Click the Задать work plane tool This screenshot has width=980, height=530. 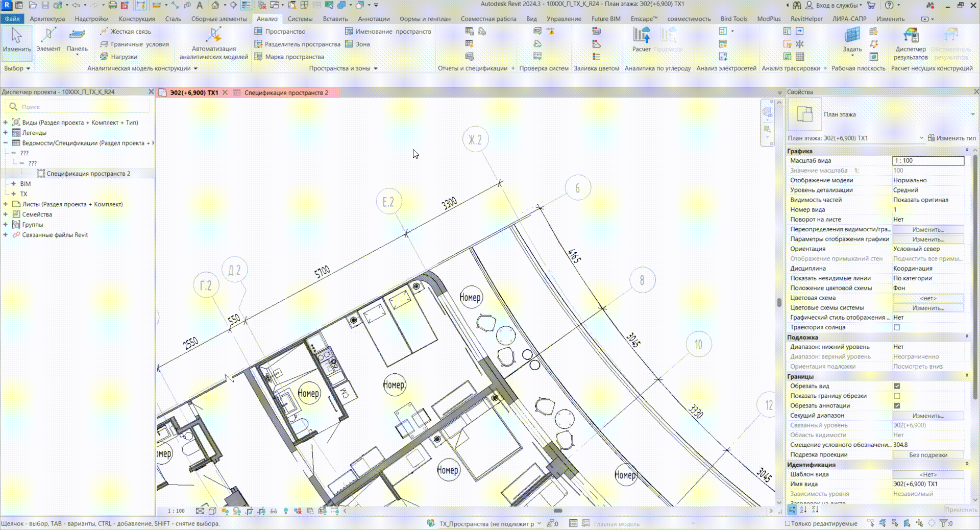click(852, 40)
